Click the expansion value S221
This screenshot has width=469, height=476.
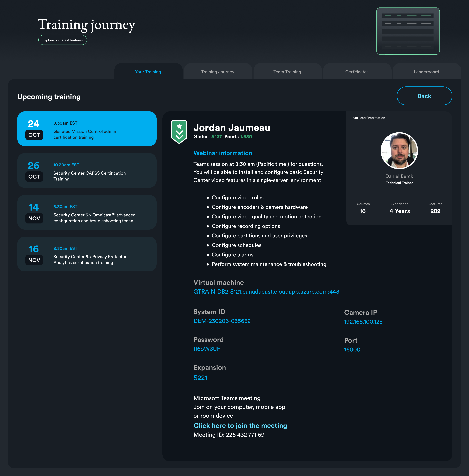(x=200, y=378)
